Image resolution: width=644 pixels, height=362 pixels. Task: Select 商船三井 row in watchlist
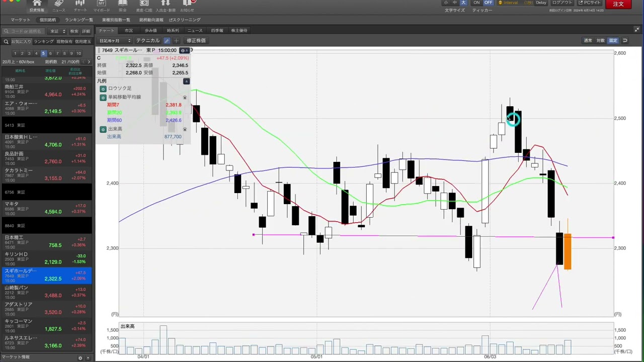46,91
